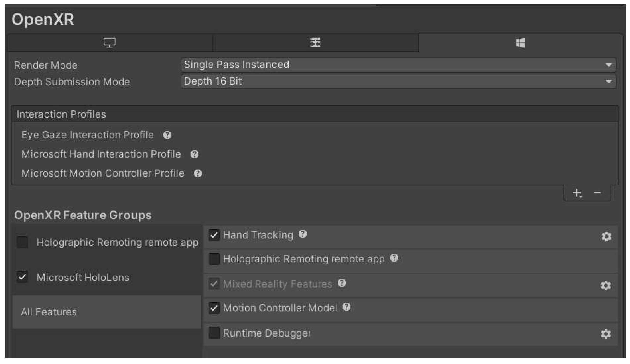Screen dimensions: 630x364
Task: Select the All Features group
Action: (x=49, y=312)
